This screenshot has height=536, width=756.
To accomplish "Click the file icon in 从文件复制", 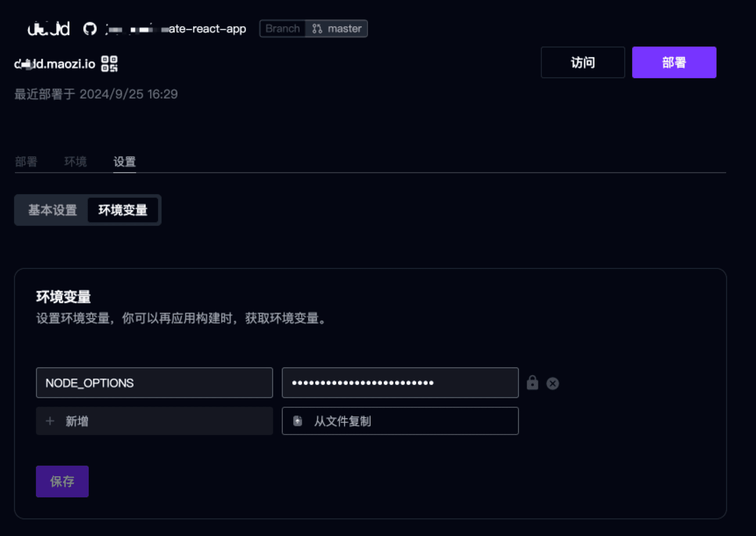I will point(298,421).
